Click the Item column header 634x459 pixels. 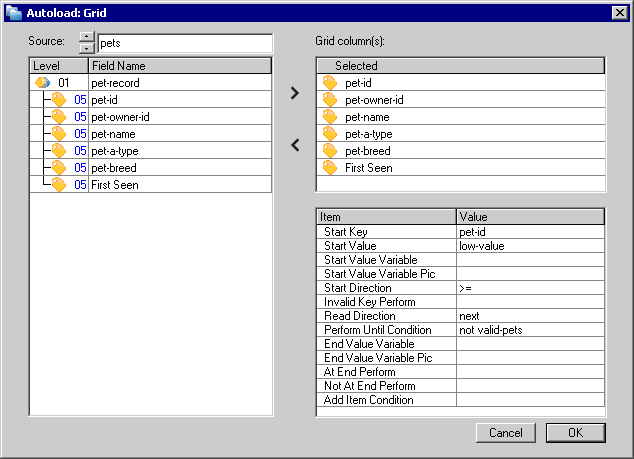point(387,217)
